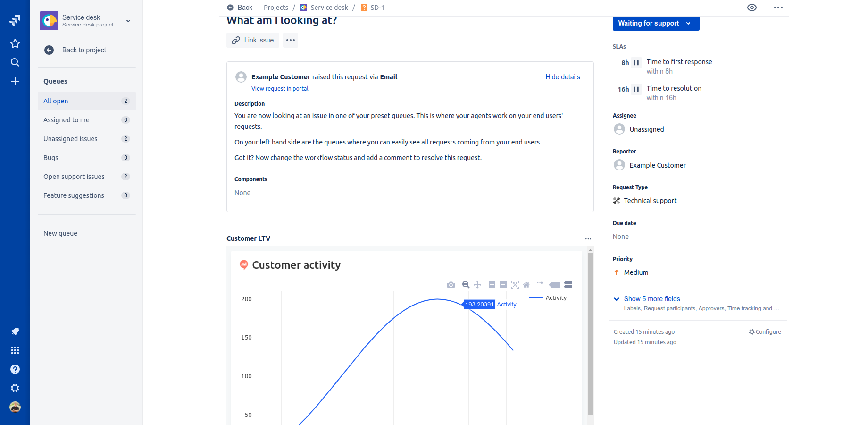Open the Open support issues queue
This screenshot has width=868, height=425.
coord(74,177)
